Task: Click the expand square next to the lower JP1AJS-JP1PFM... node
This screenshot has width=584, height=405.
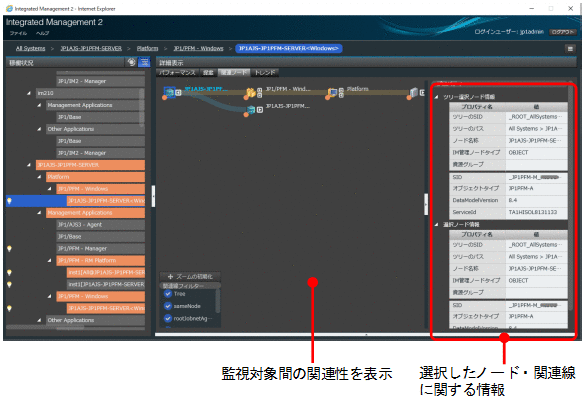Action: coord(260,110)
